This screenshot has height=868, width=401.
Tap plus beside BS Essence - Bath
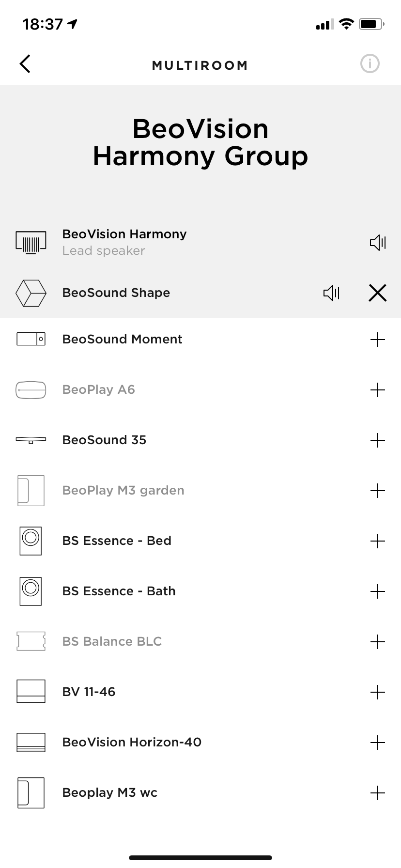click(377, 591)
